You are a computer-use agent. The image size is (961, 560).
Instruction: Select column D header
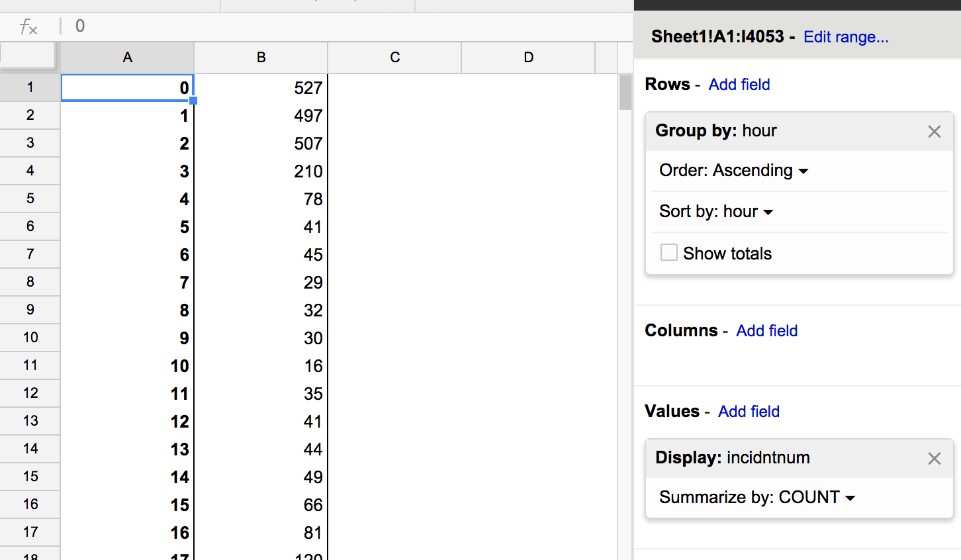pyautogui.click(x=529, y=58)
